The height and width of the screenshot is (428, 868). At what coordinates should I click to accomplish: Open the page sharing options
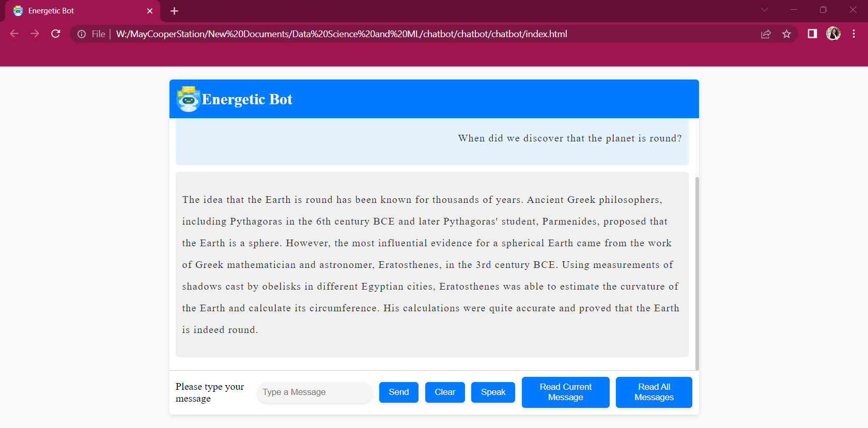click(766, 34)
